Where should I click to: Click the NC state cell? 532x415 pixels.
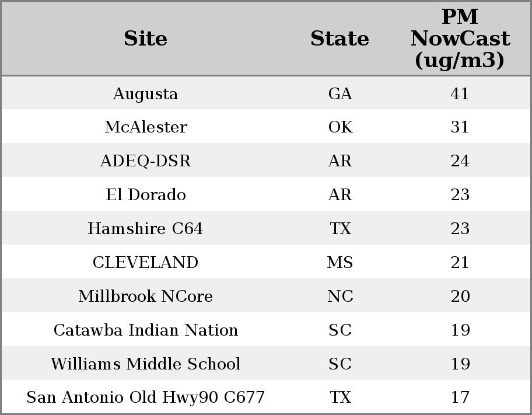pyautogui.click(x=340, y=296)
